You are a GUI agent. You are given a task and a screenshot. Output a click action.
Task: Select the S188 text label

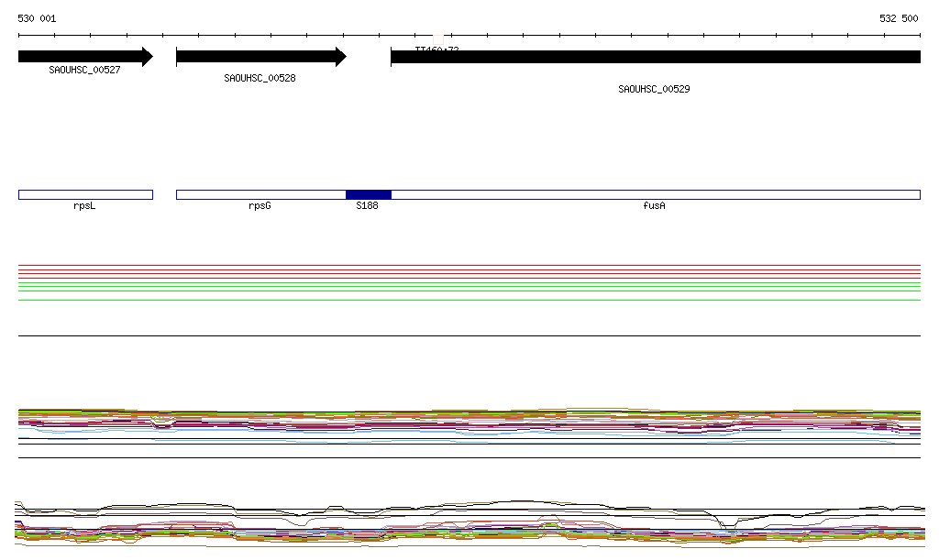click(367, 206)
